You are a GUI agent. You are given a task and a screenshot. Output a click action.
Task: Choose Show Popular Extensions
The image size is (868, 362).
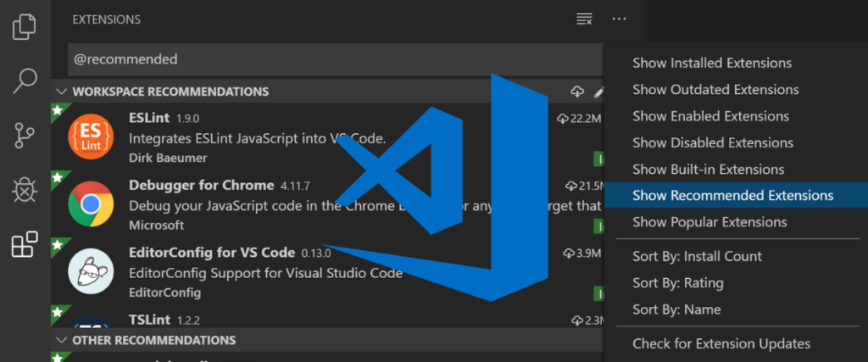point(709,222)
